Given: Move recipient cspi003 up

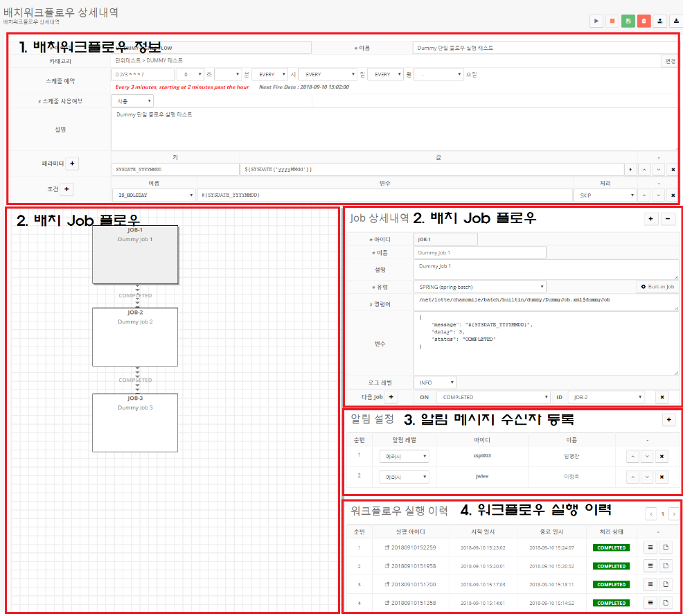Looking at the screenshot, I should tap(633, 456).
